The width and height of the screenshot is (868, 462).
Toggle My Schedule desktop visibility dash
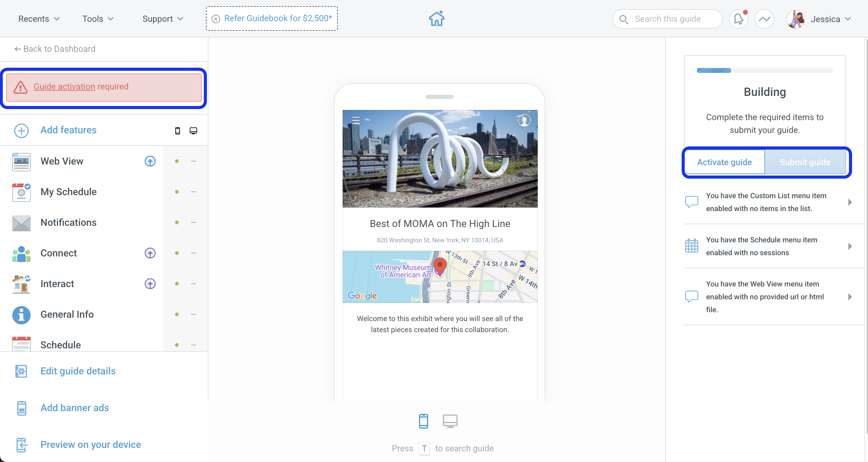click(193, 192)
